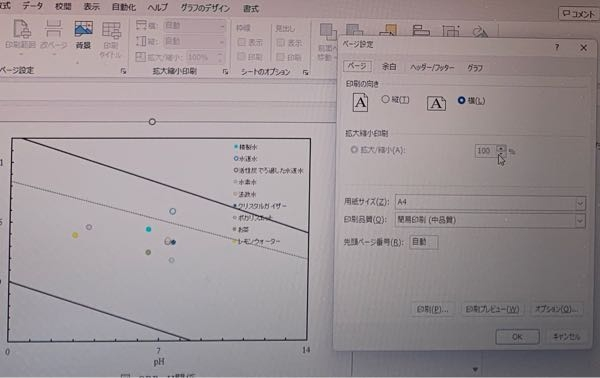Click the Send Backward icon in the ribbon

(x=354, y=30)
